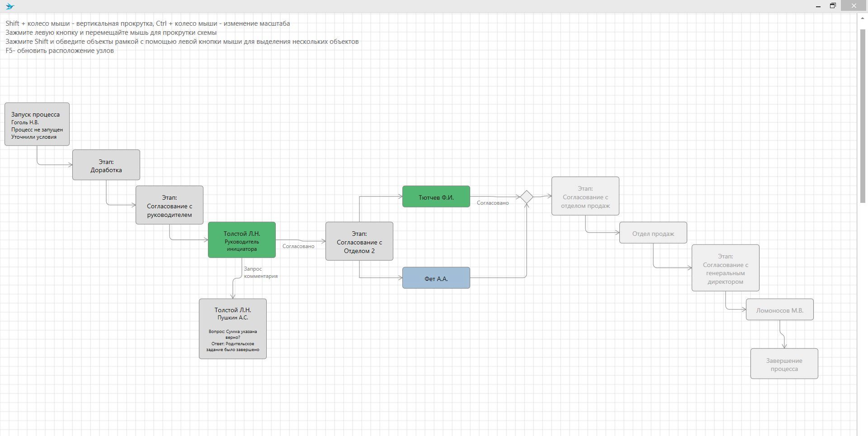Select green 'Толстой Л.Н. Руководитель инициатора' node
The image size is (868, 436).
pos(242,240)
